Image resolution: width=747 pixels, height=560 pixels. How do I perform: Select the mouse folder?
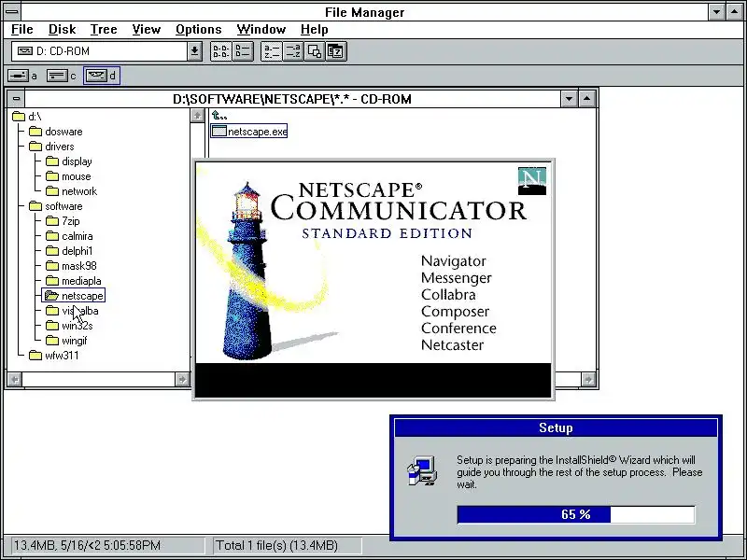tap(68, 176)
